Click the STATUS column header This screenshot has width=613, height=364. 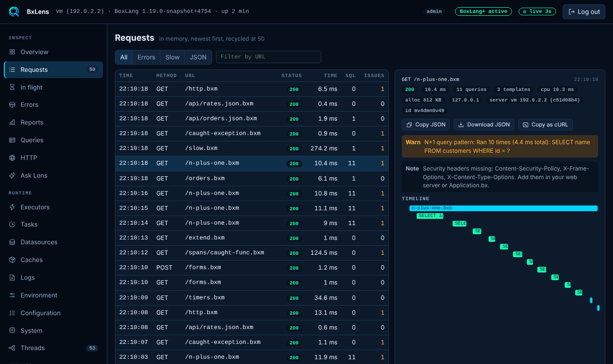coord(292,76)
